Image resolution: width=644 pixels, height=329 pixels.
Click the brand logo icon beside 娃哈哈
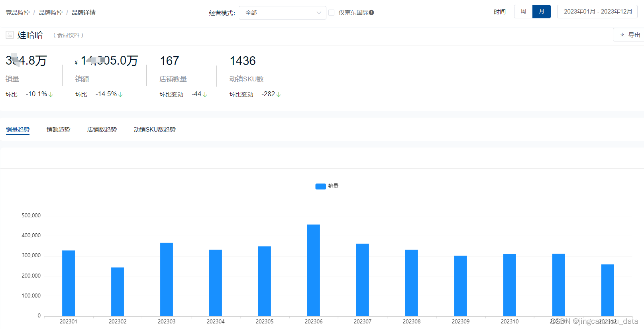(10, 35)
